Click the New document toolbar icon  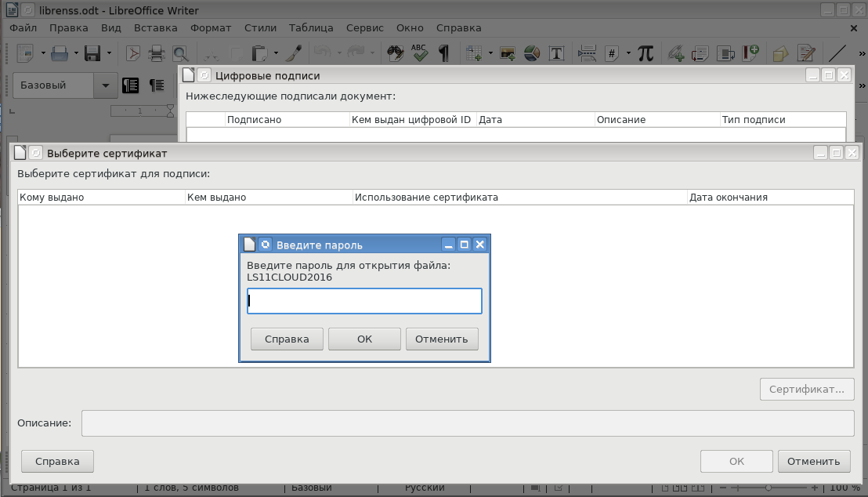tap(26, 53)
